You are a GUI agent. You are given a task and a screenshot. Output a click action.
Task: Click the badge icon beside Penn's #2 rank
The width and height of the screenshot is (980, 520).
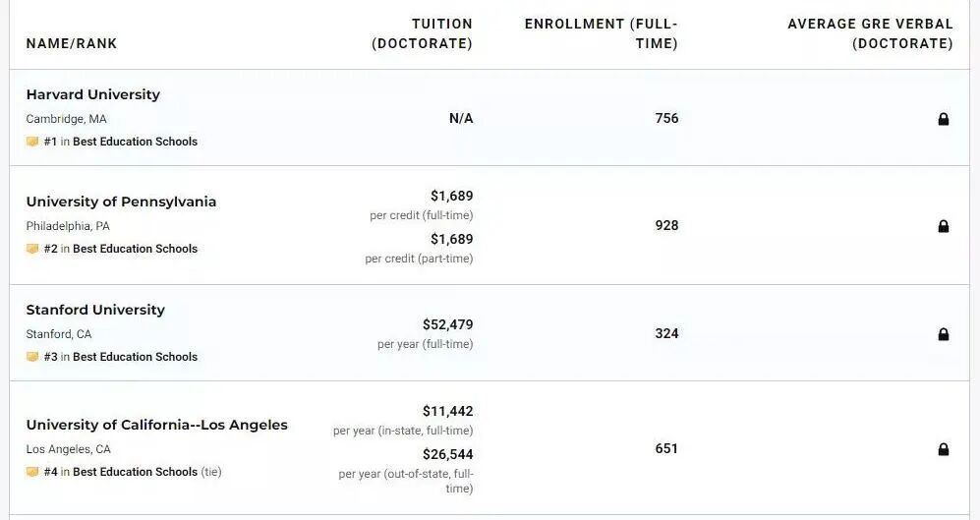[x=32, y=249]
